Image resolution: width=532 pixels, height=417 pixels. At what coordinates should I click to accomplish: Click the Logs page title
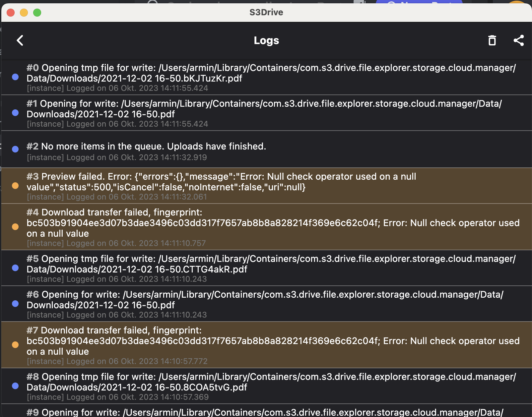[x=266, y=40]
